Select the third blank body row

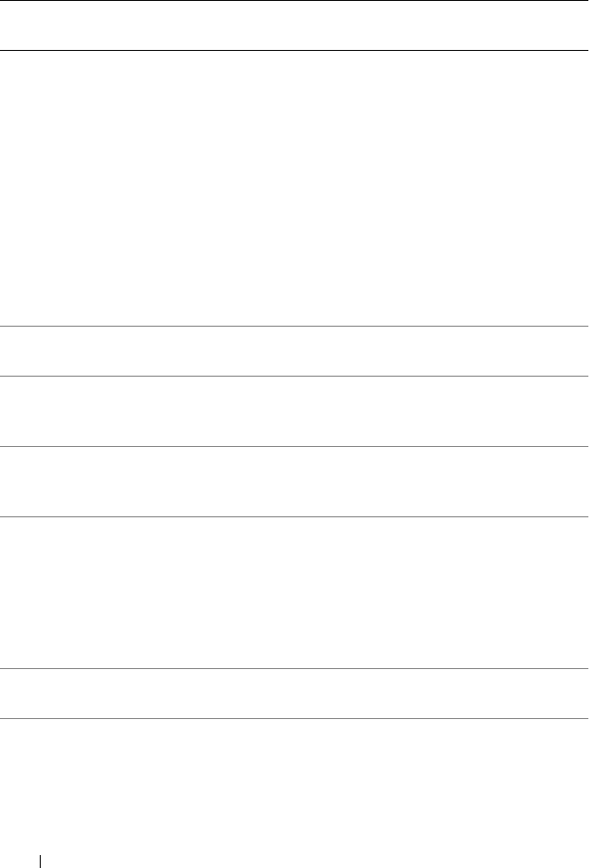(296, 411)
